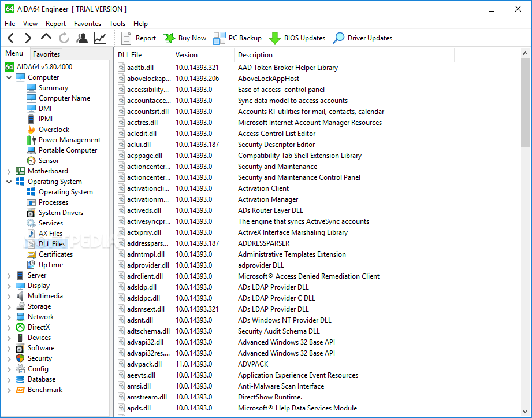Viewport: 532px width, 418px height.
Task: Refresh the page using the circular arrow icon
Action: (x=64, y=38)
